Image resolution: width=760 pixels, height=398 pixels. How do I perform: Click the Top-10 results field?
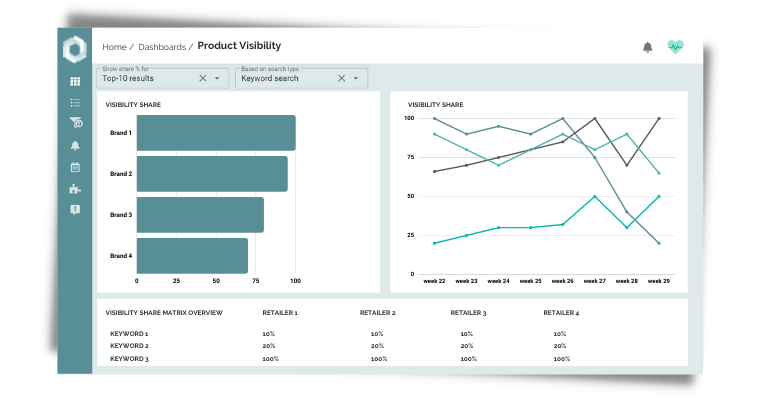[162, 78]
